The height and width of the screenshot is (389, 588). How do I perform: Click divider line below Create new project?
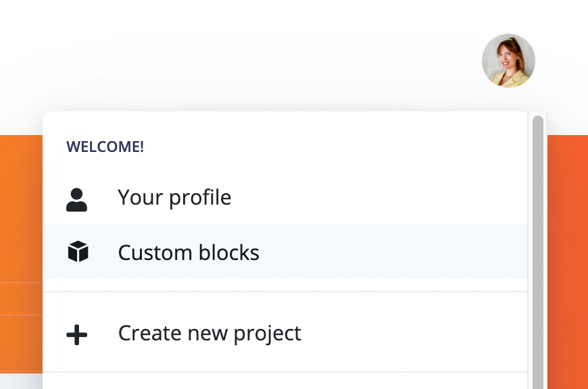pyautogui.click(x=284, y=372)
